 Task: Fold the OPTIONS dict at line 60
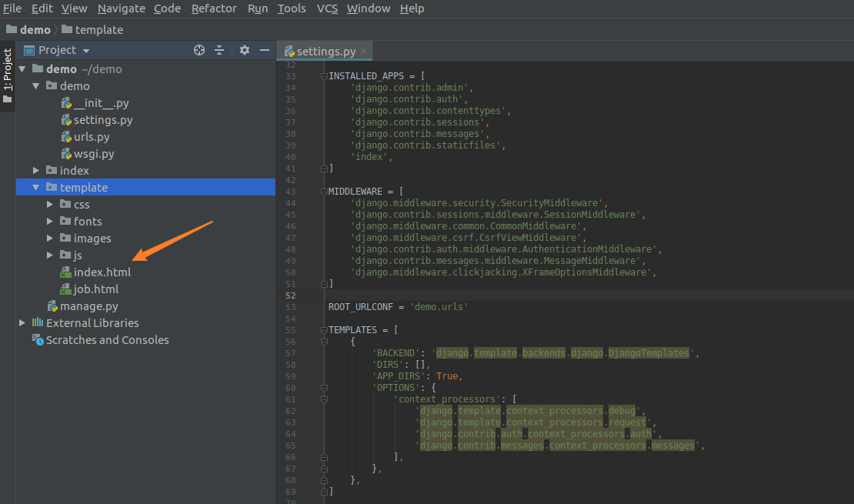click(x=324, y=388)
